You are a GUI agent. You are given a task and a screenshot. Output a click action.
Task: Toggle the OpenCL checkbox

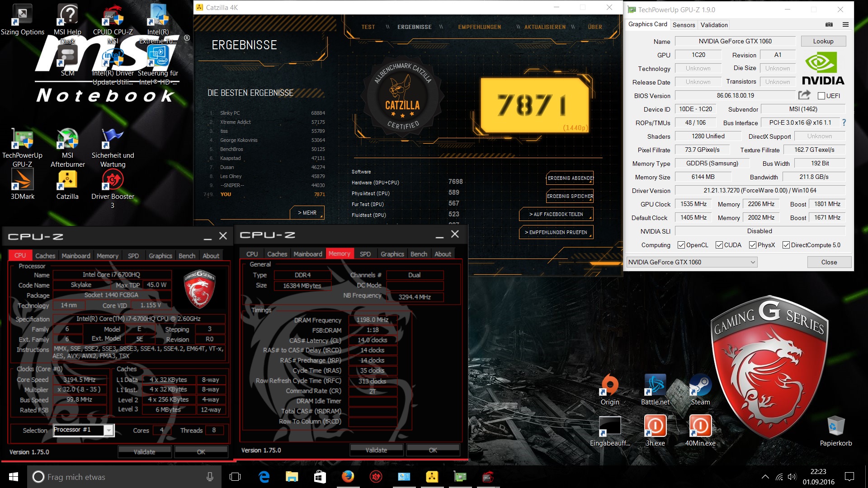pyautogui.click(x=681, y=245)
